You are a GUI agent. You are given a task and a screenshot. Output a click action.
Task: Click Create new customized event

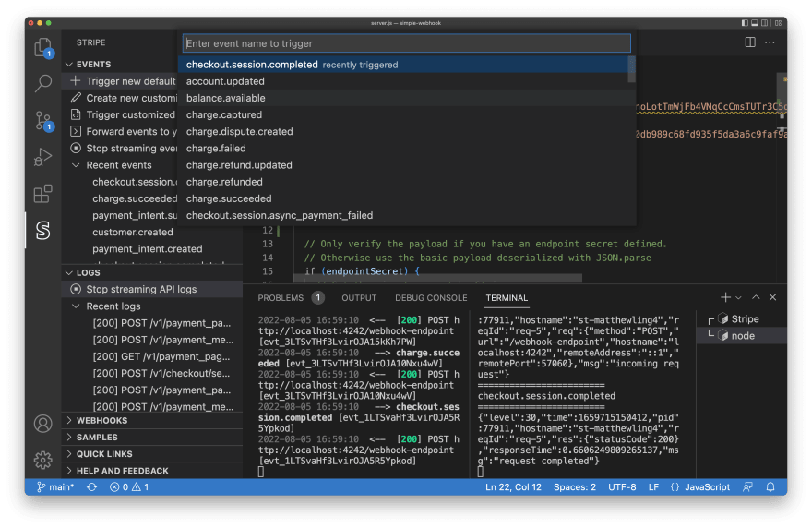[122, 98]
